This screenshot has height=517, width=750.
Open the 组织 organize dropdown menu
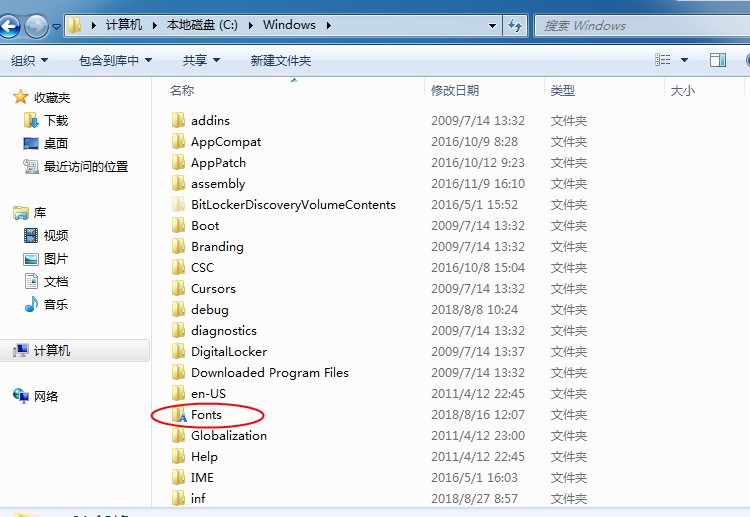(29, 61)
